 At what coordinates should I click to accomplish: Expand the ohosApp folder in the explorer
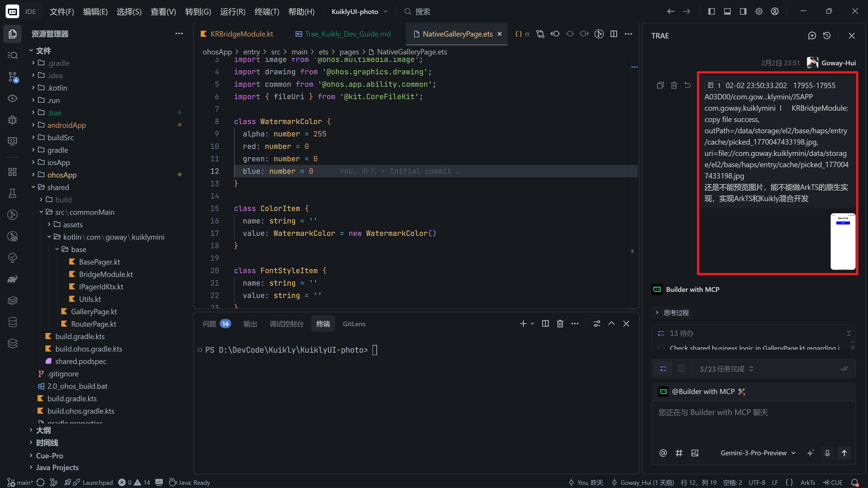(62, 175)
